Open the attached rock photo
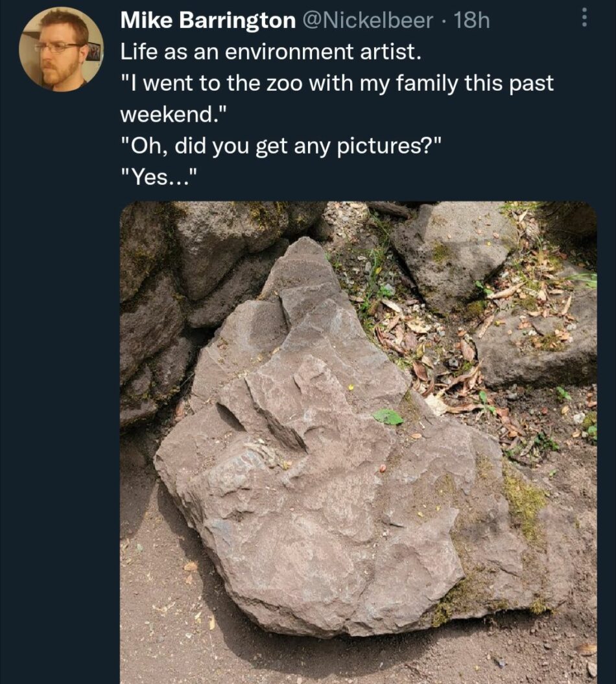Screen dimensions: 616x684 358,442
